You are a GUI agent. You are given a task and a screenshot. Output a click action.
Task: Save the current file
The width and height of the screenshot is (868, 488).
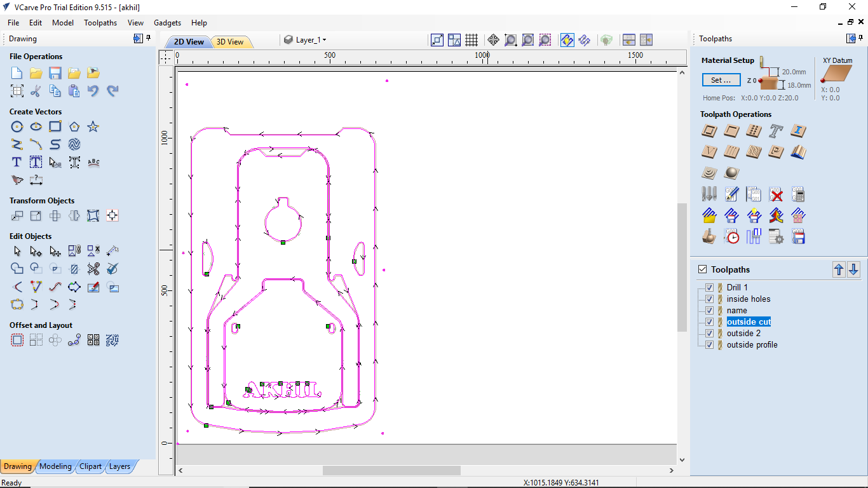point(55,73)
